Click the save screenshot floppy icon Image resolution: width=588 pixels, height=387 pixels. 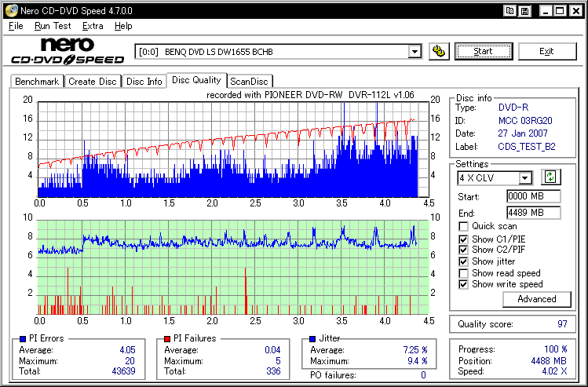click(525, 11)
